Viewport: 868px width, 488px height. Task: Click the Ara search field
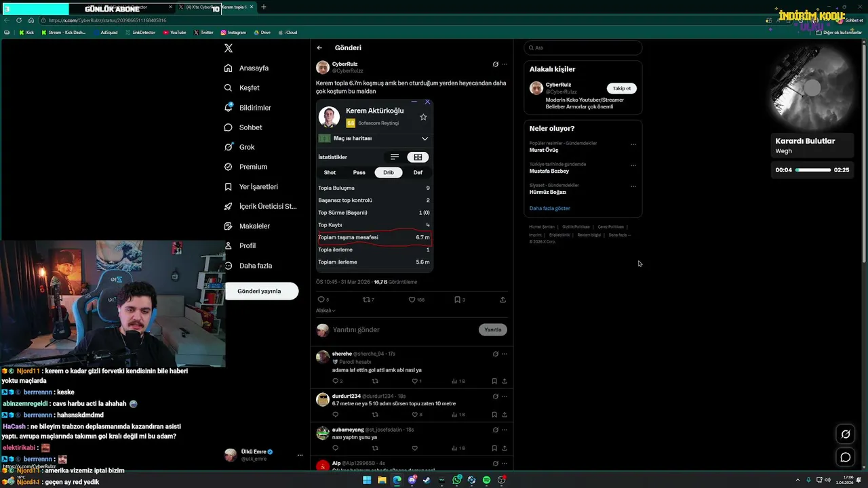tap(583, 48)
